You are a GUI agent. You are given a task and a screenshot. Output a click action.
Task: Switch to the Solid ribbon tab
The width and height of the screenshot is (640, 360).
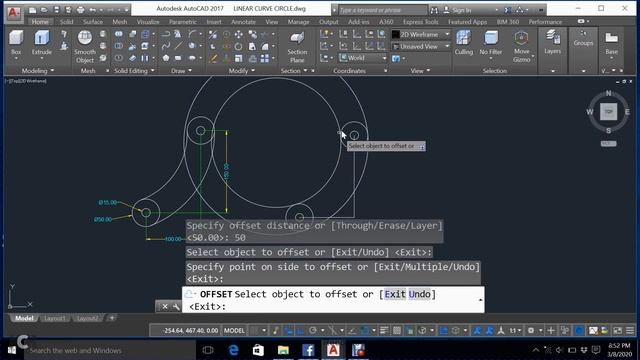pyautogui.click(x=66, y=22)
